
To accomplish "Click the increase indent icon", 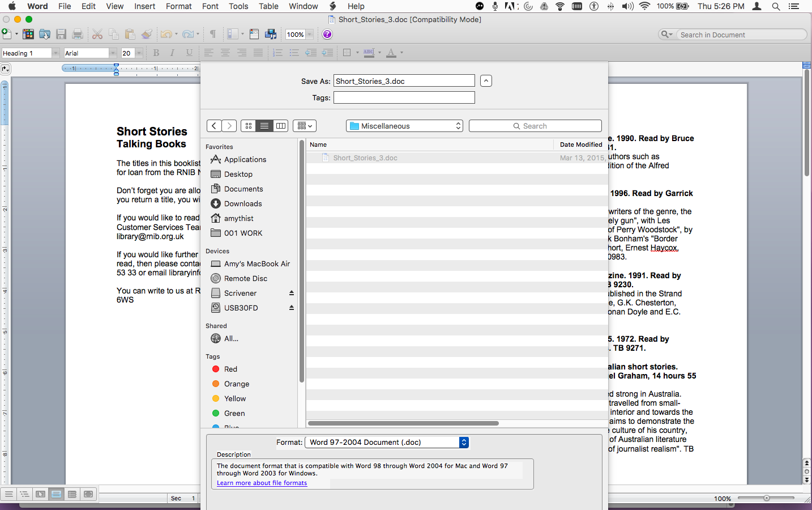I will point(327,53).
